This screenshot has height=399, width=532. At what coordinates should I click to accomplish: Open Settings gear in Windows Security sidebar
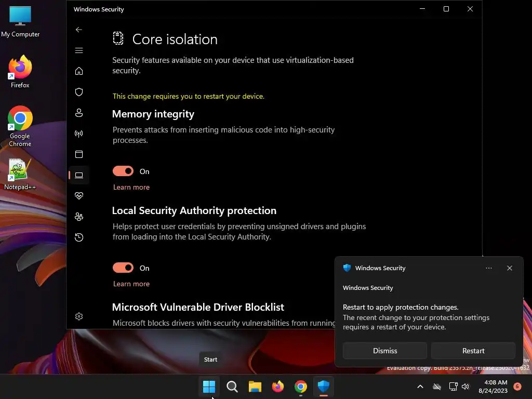coord(79,316)
